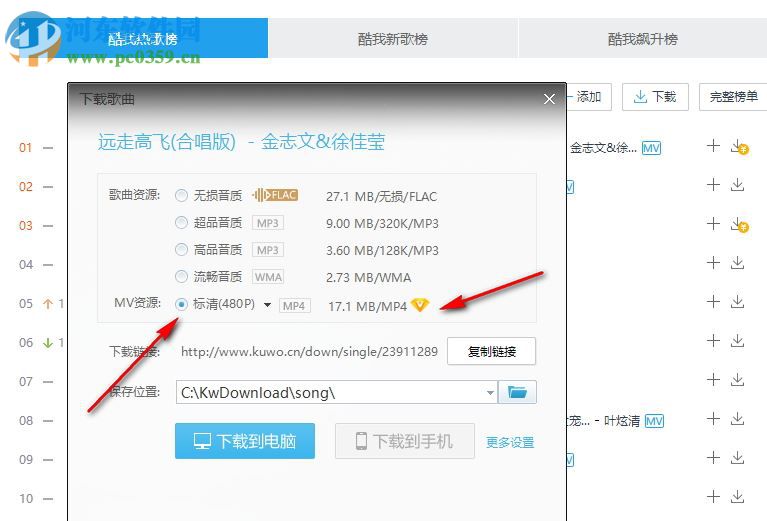Viewport: 767px width, 521px height.
Task: Click the download link text http://www.kuwo.cn/down/single/23911289
Action: coord(309,352)
